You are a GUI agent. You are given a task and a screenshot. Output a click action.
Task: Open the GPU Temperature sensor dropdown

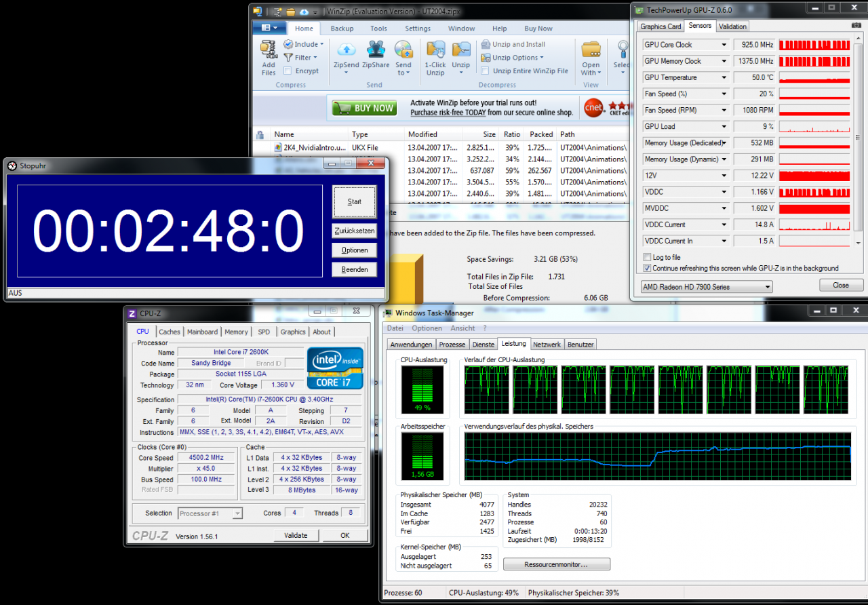pyautogui.click(x=724, y=77)
